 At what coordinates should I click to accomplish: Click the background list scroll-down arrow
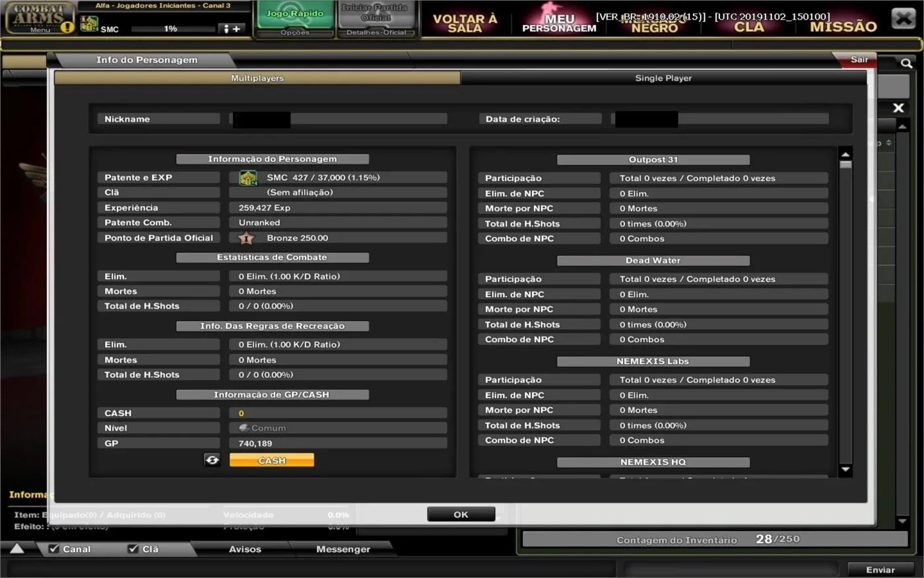click(x=902, y=521)
